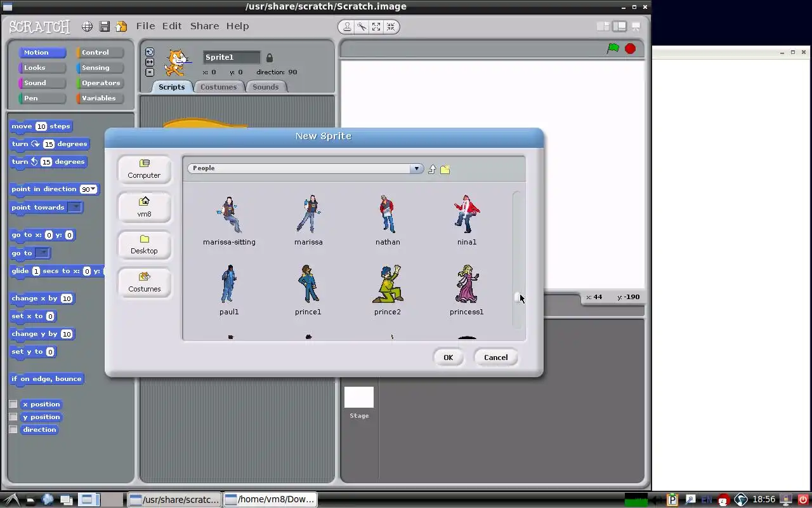Select the Pen block category
The image size is (812, 508).
point(42,98)
